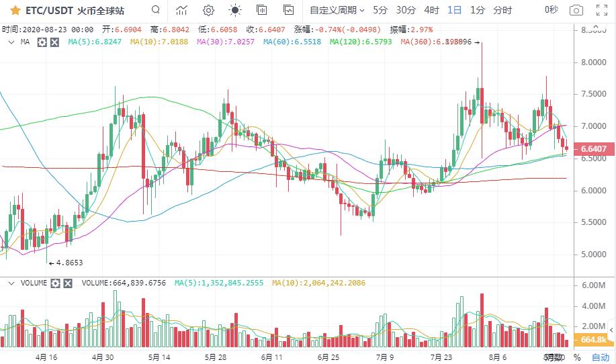The height and width of the screenshot is (364, 616).
Task: Click the 6.6407 current price label
Action: click(595, 149)
